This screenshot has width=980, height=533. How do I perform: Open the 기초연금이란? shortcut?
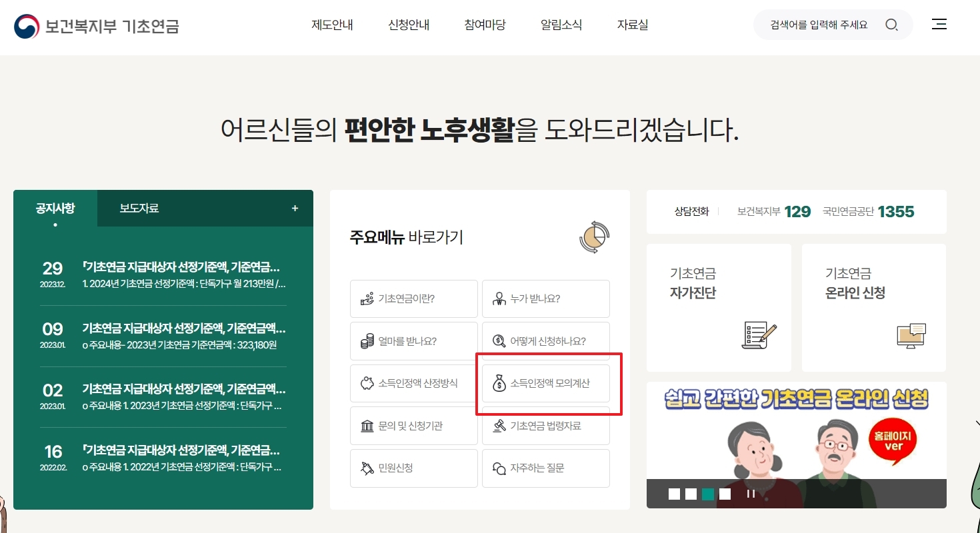414,298
